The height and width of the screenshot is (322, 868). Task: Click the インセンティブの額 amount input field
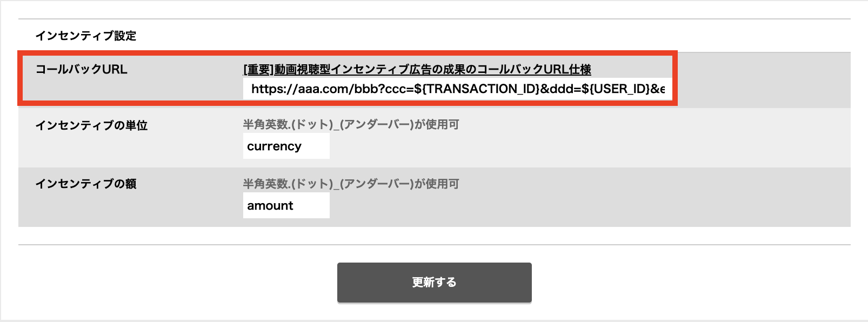point(286,206)
